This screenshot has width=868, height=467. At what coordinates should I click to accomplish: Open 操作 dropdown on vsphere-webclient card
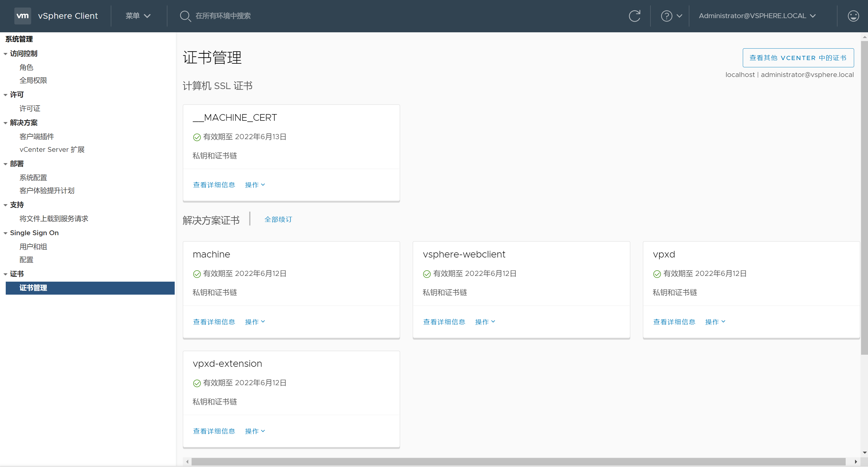click(x=485, y=322)
